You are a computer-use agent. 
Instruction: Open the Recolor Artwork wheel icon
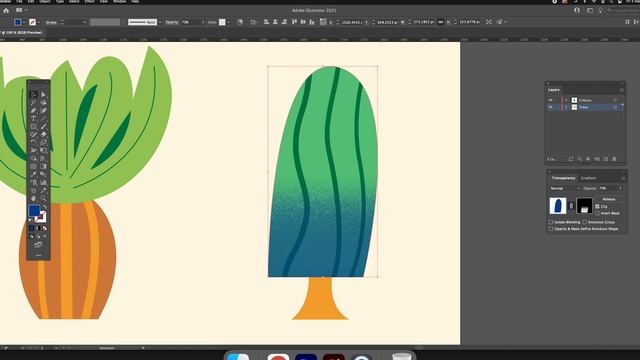click(x=240, y=22)
